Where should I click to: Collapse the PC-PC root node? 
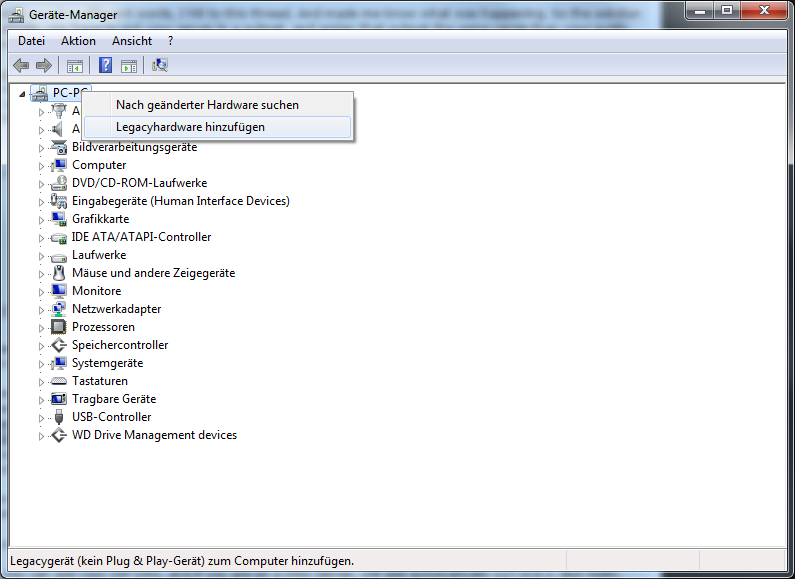[x=22, y=94]
